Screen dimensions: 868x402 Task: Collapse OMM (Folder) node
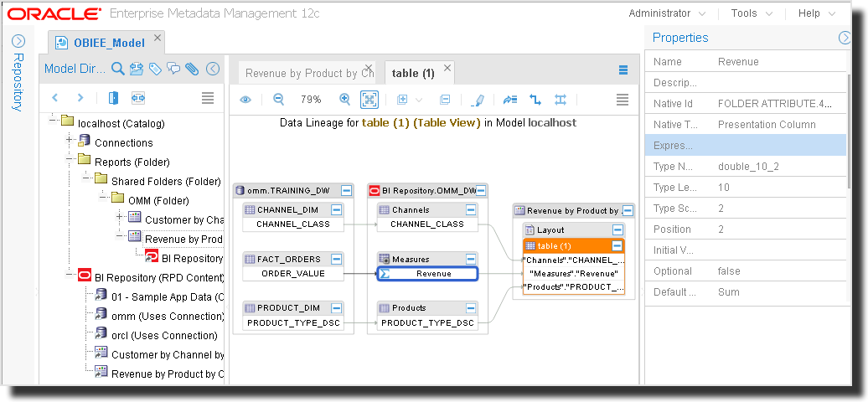[x=104, y=197]
